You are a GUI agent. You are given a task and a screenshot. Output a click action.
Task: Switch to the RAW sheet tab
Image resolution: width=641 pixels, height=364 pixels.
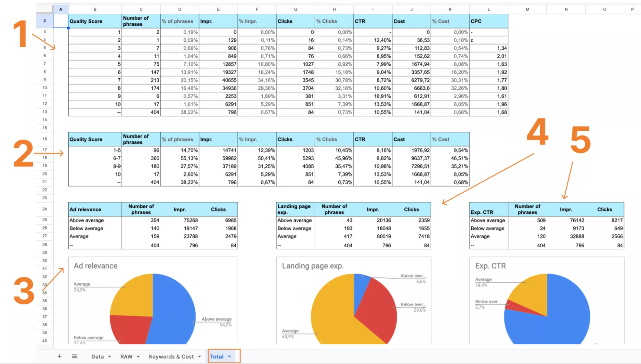tap(126, 357)
